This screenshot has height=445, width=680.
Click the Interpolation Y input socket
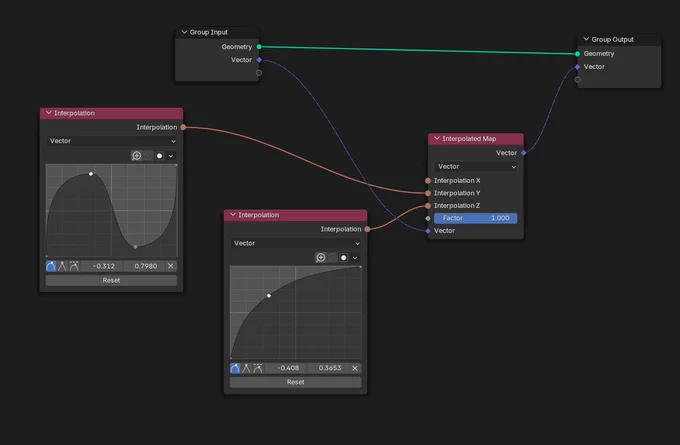point(428,193)
